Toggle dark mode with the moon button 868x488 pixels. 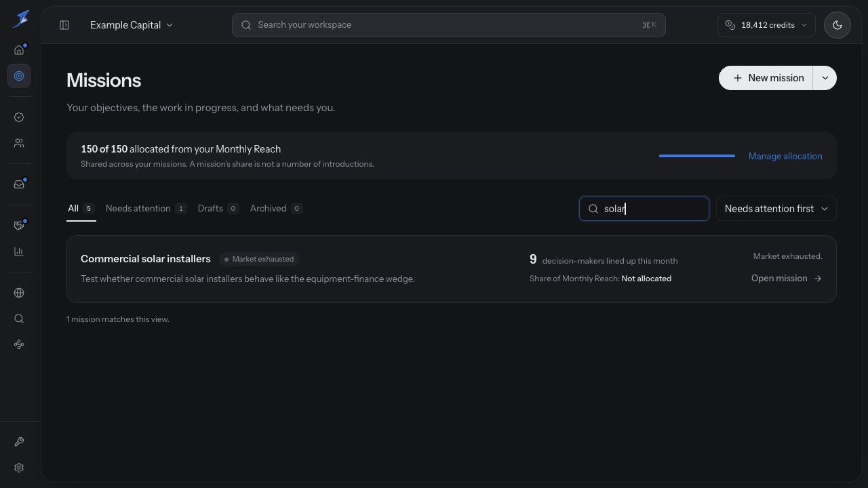click(837, 25)
